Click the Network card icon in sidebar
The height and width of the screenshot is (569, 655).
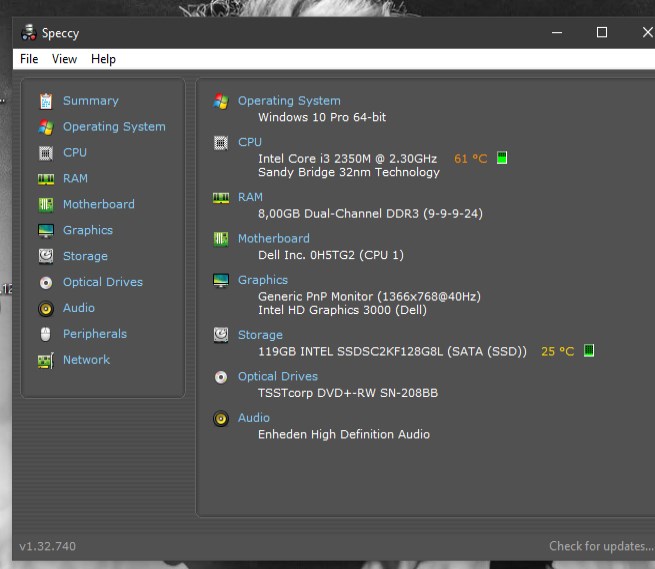coord(46,361)
